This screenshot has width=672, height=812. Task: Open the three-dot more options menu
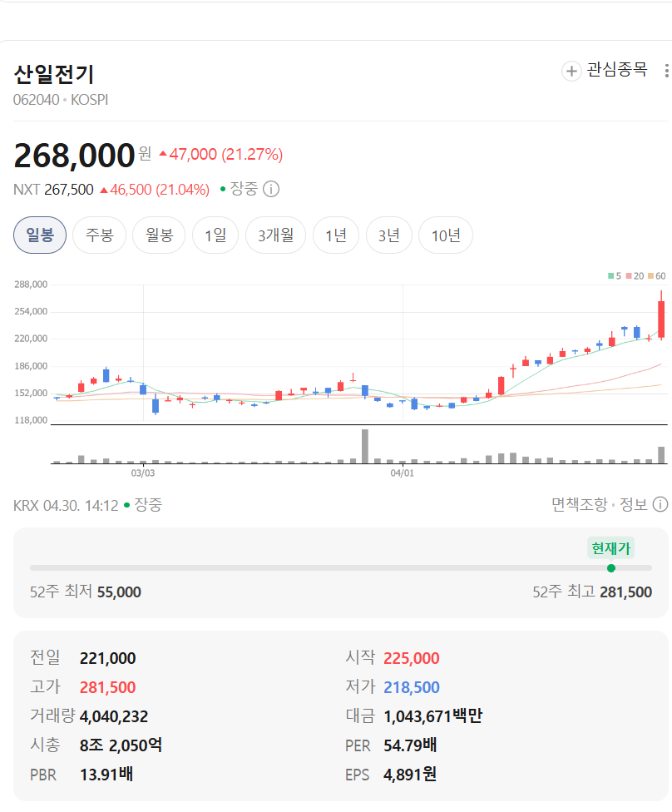point(666,71)
